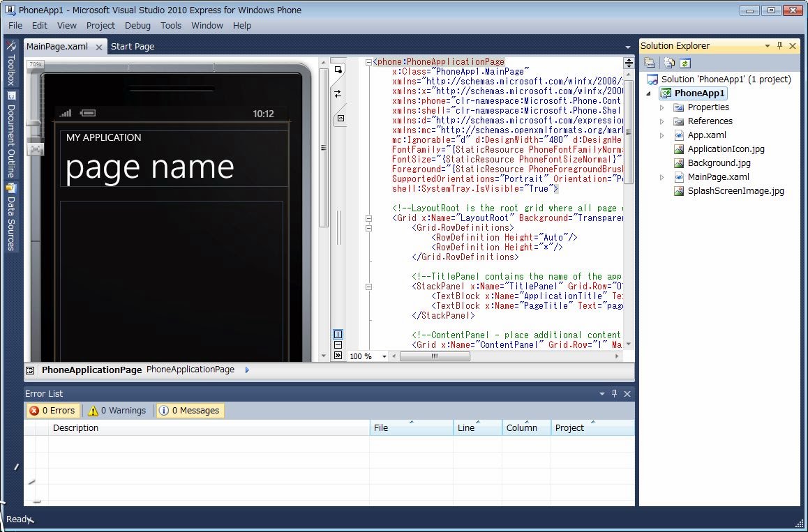The height and width of the screenshot is (532, 808).
Task: Open the Help menu
Action: click(241, 25)
